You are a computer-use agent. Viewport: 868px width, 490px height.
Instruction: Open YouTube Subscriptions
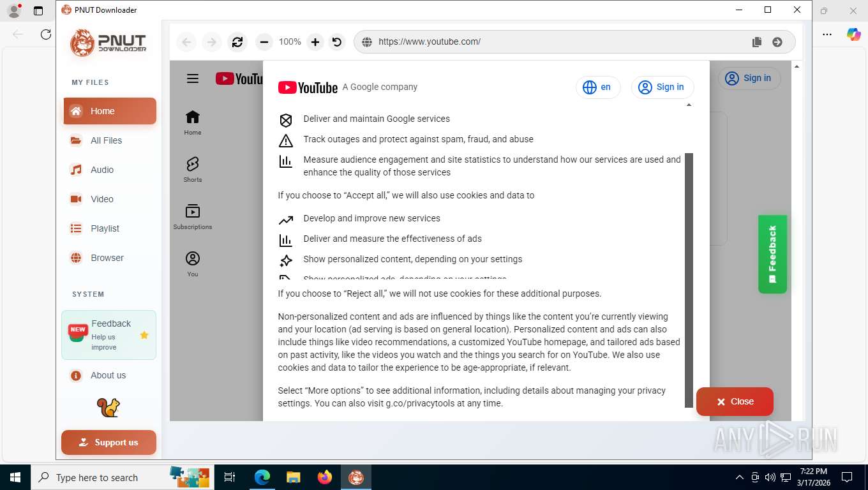[x=193, y=217]
